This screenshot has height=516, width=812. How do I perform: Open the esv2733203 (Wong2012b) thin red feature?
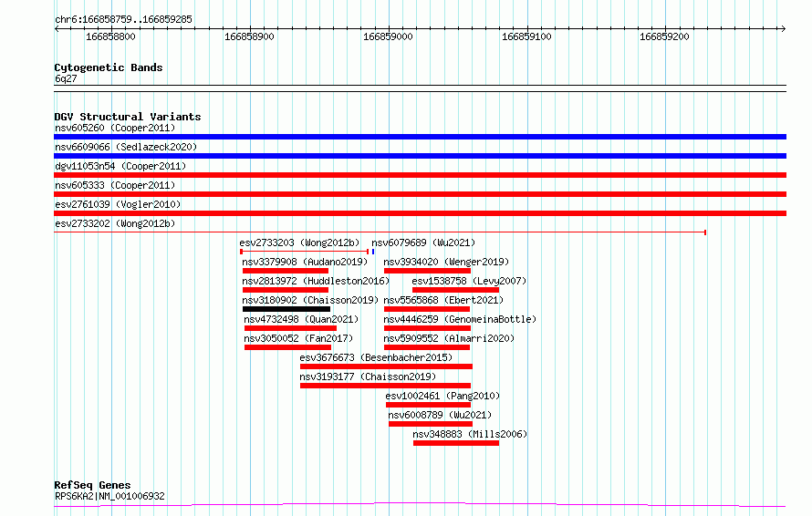(x=305, y=252)
